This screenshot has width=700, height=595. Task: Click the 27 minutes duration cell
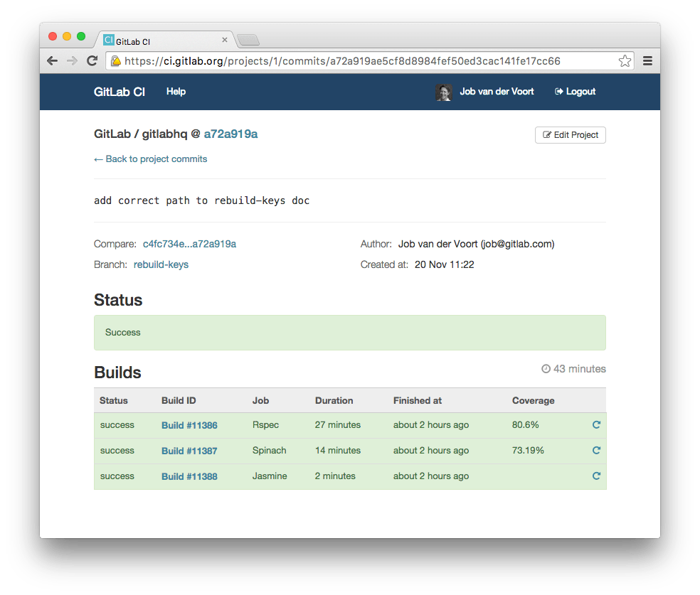(337, 424)
